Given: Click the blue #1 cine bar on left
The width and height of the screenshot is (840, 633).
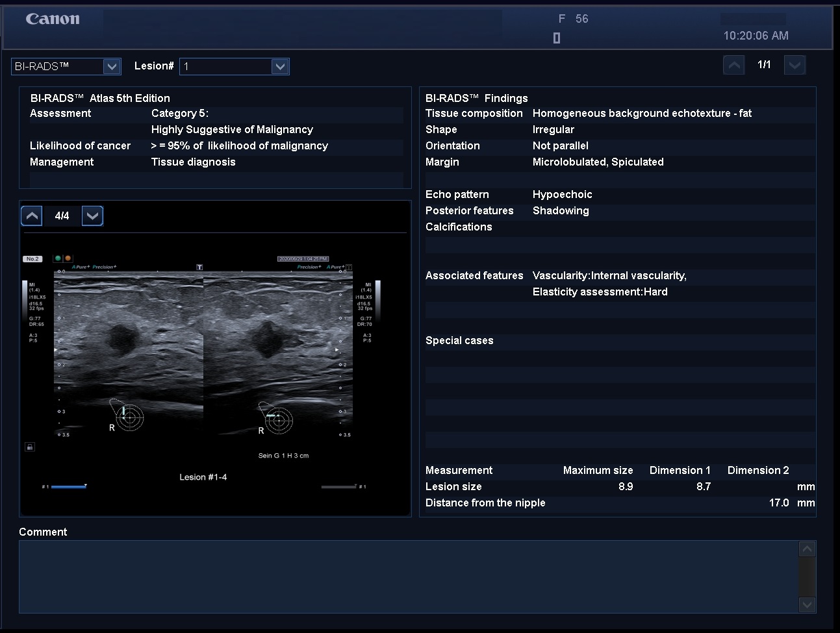Looking at the screenshot, I should tap(69, 486).
